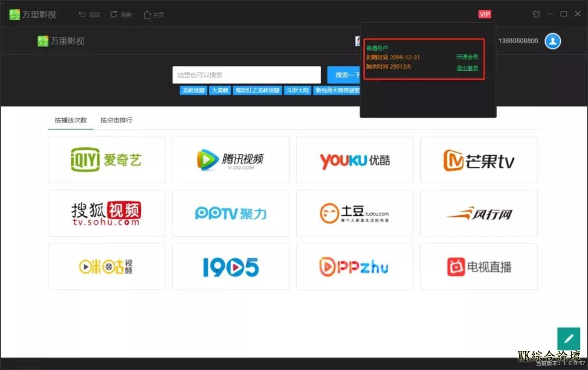This screenshot has height=370, width=588.
Task: Go to the home (主页) icon
Action: pyautogui.click(x=147, y=14)
